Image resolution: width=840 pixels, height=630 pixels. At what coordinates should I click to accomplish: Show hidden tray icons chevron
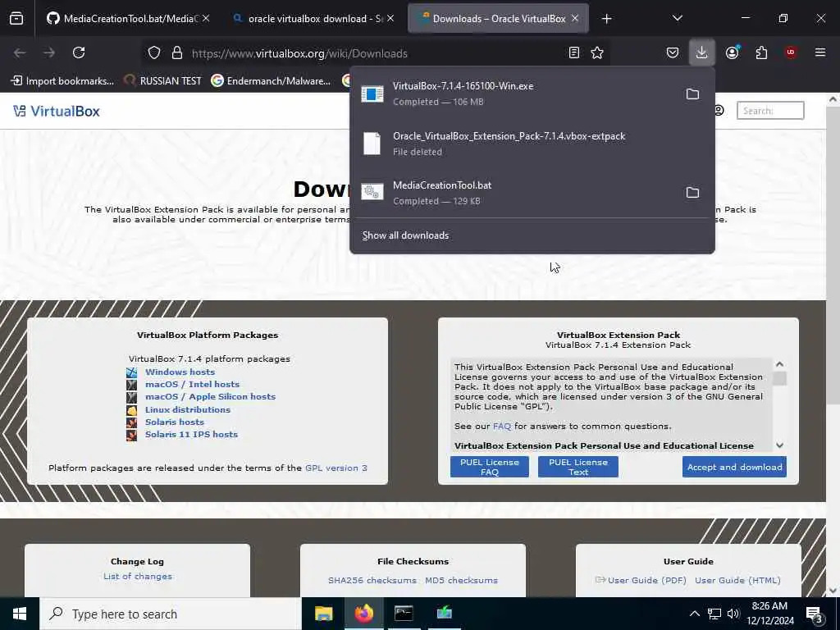[x=694, y=614]
